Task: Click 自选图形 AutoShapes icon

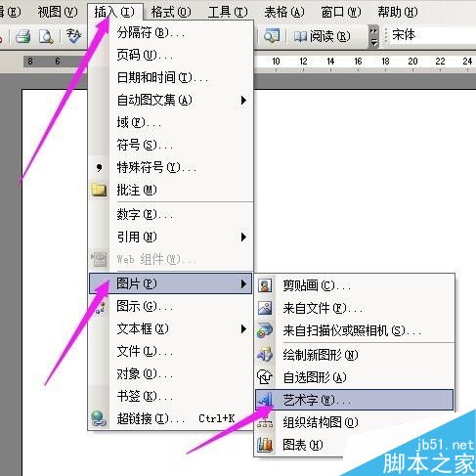Action: pos(265,377)
